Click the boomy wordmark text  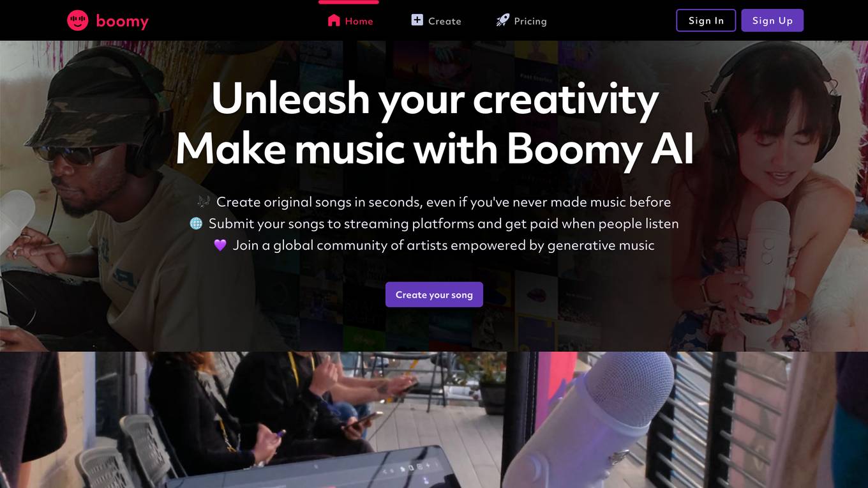[x=122, y=21]
